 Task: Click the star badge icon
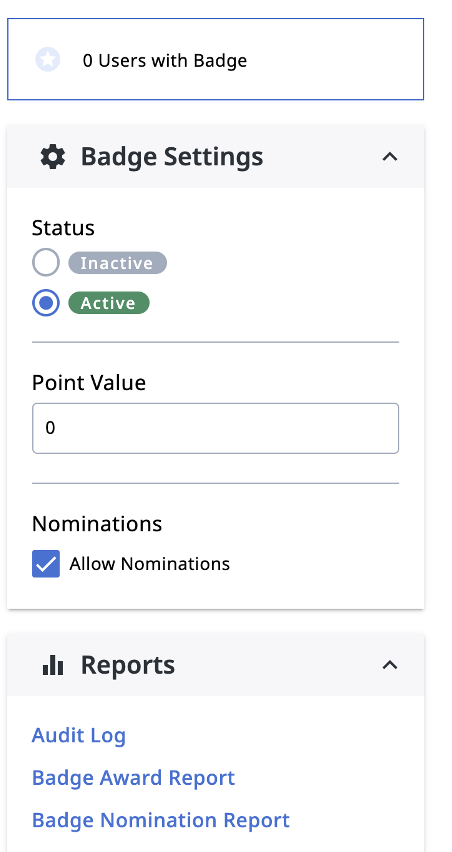[48, 59]
